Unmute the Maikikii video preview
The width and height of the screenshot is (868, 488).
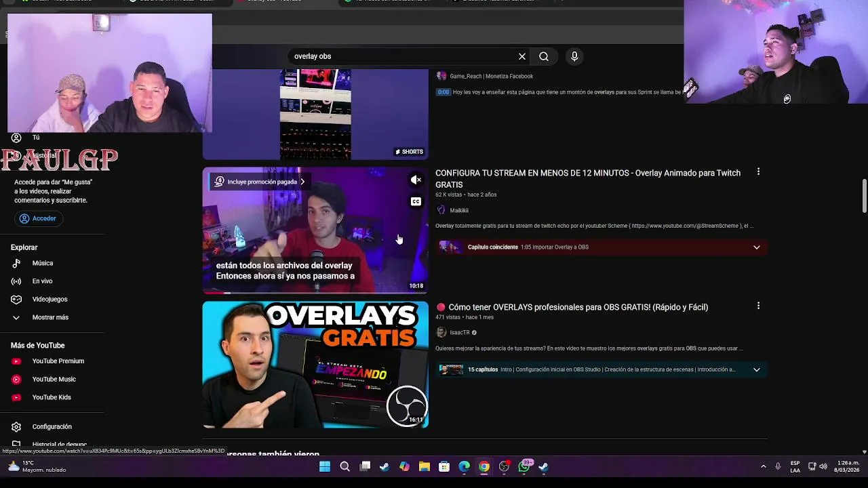pos(416,180)
